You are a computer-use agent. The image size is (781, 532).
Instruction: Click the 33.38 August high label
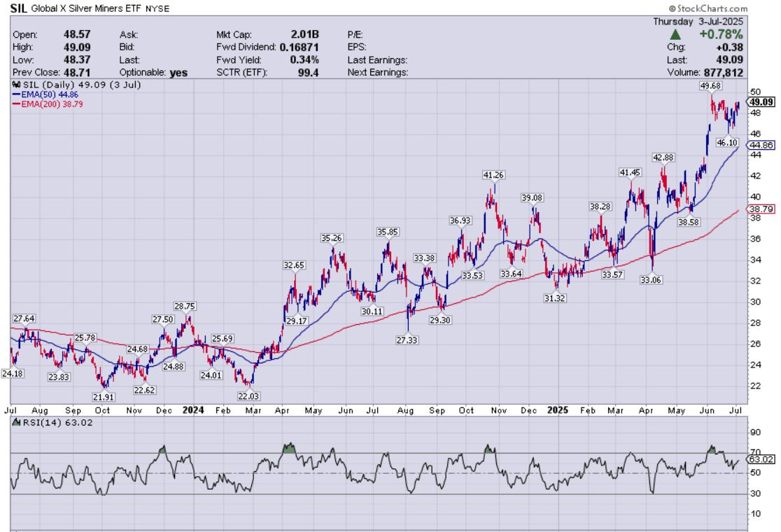pyautogui.click(x=424, y=258)
